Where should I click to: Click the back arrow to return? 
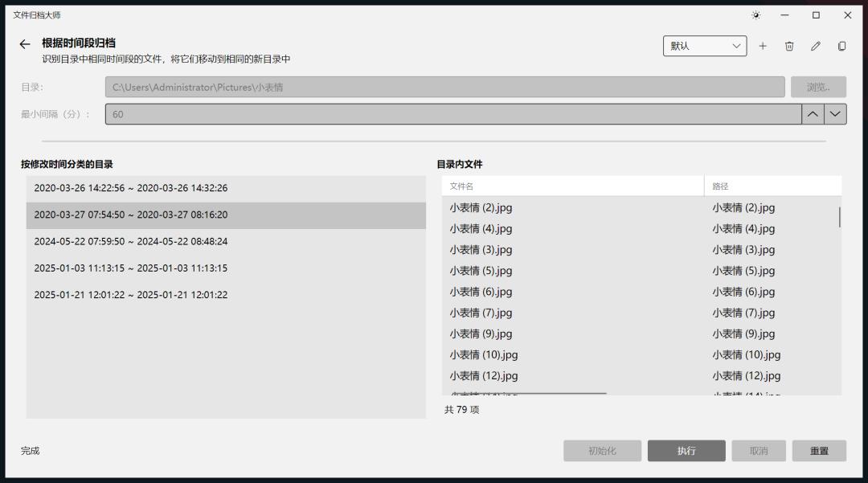pyautogui.click(x=24, y=44)
